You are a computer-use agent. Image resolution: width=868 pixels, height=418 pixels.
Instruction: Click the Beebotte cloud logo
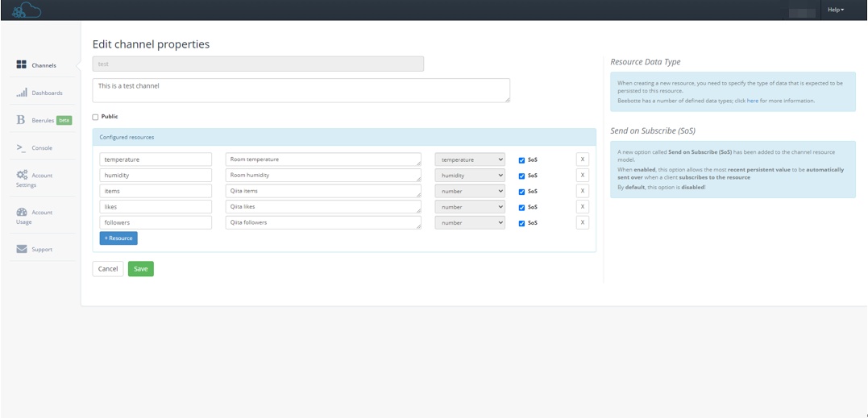point(27,10)
